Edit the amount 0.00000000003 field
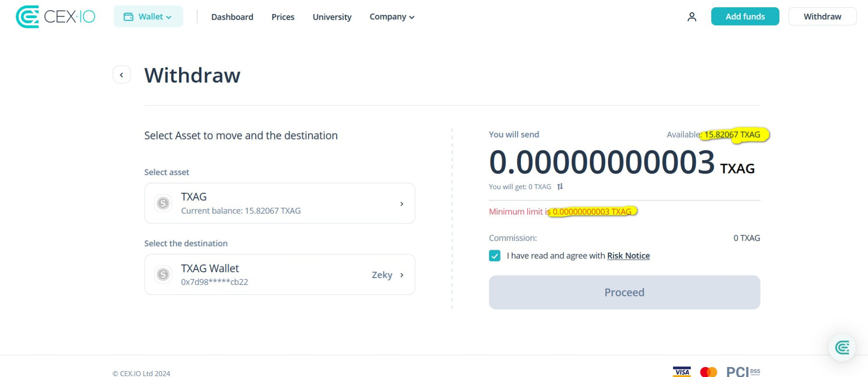The width and height of the screenshot is (868, 377). click(x=602, y=162)
